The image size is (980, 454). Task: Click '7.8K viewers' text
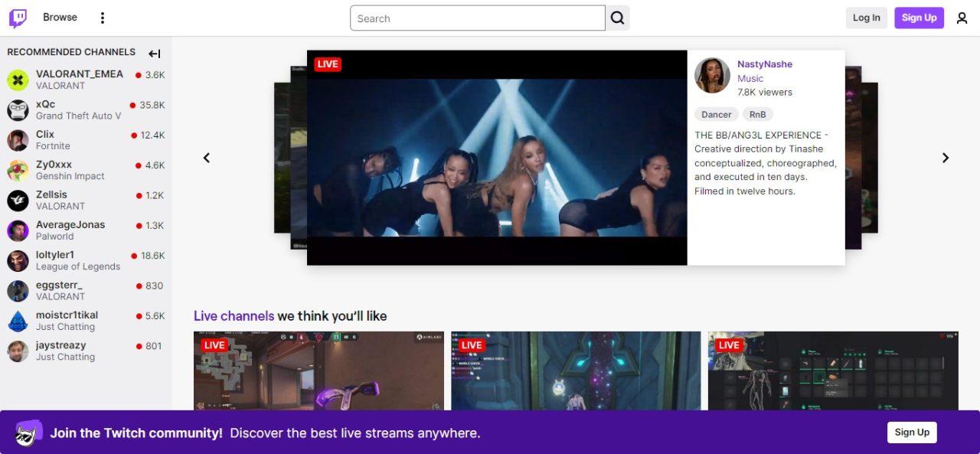point(765,92)
